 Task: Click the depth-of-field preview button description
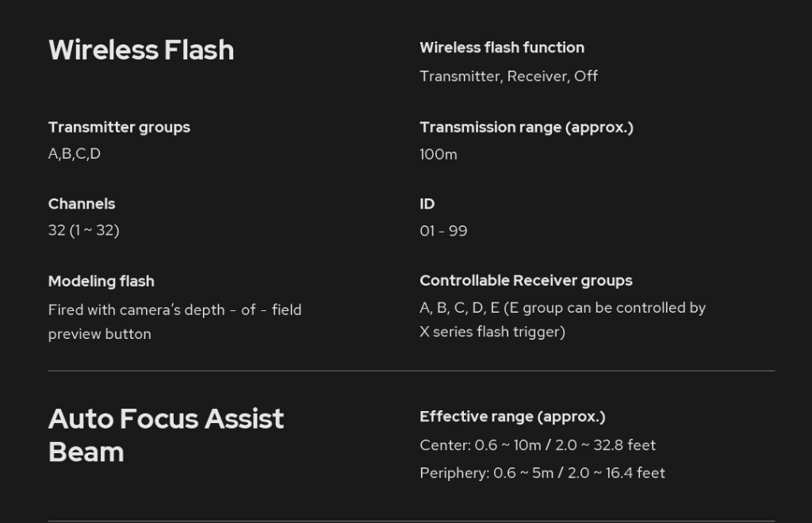[x=174, y=321]
